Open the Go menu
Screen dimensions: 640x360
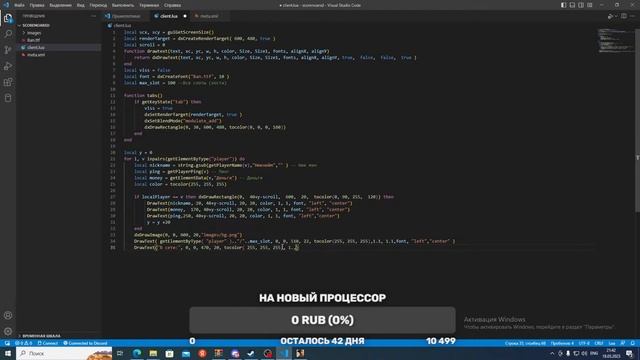coord(98,5)
